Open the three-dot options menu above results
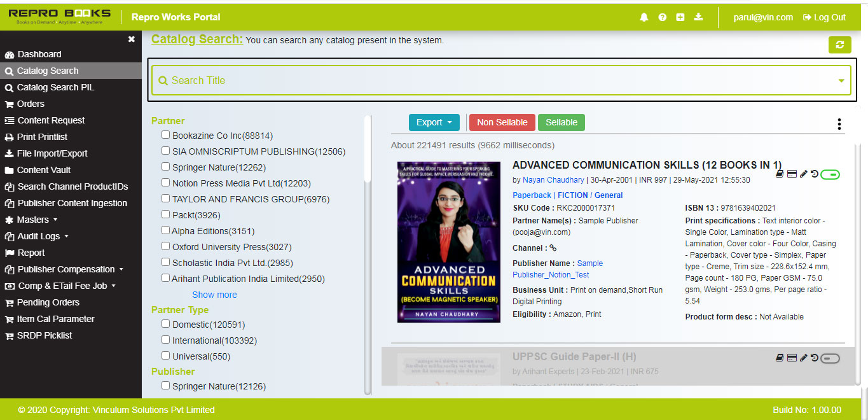Screen dimensions: 868x420 pyautogui.click(x=839, y=124)
